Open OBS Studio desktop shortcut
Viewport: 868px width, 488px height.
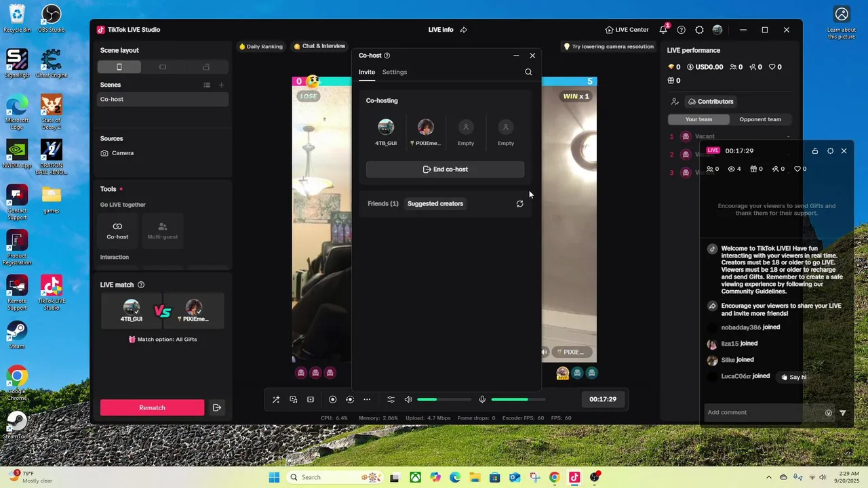pyautogui.click(x=52, y=19)
